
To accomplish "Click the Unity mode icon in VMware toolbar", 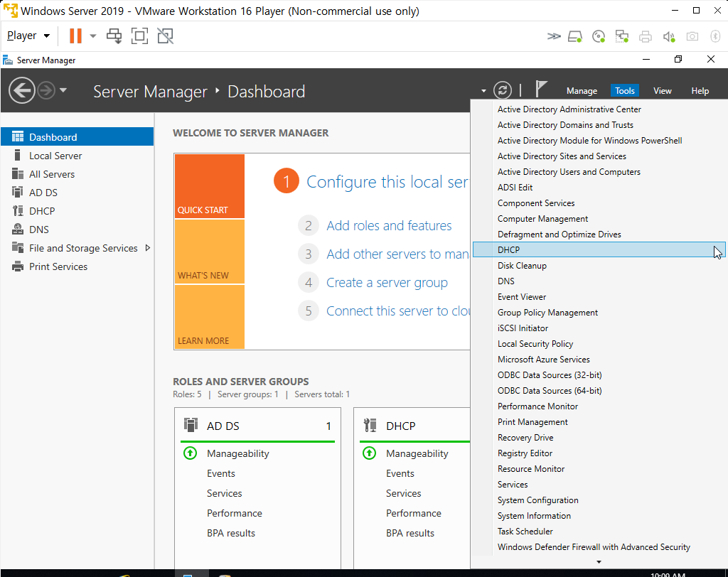I will pyautogui.click(x=165, y=36).
